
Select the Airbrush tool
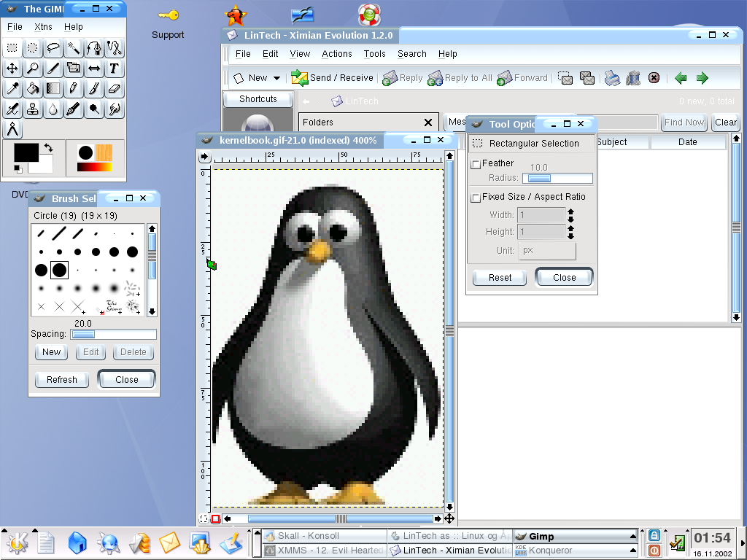[12, 109]
